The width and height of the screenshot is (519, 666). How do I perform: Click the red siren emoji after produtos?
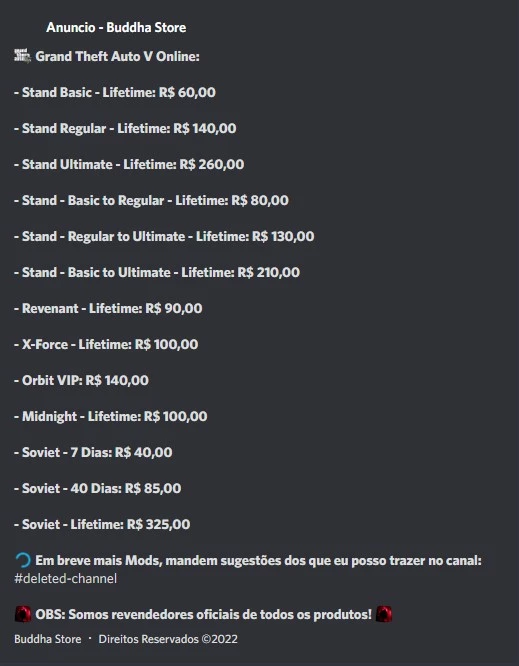click(x=384, y=614)
